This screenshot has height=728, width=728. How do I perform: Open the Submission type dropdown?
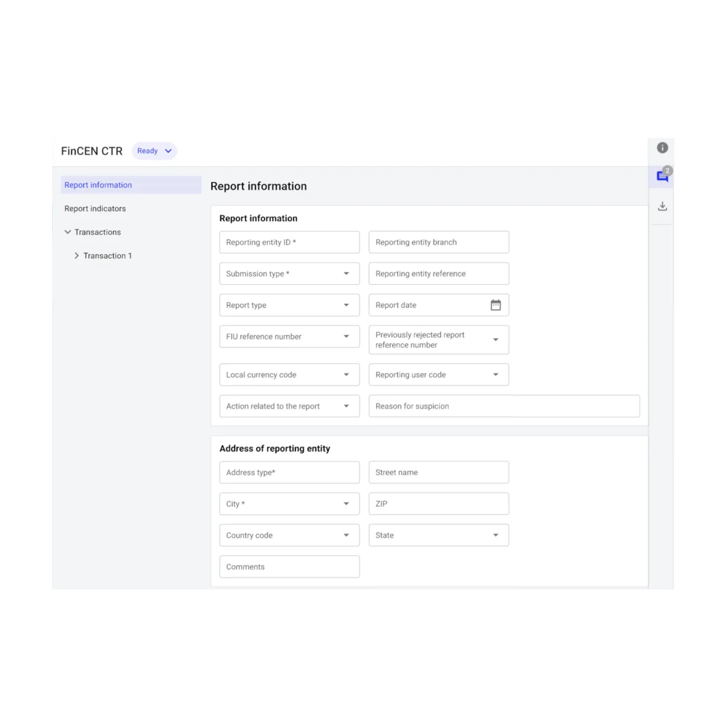tap(346, 274)
